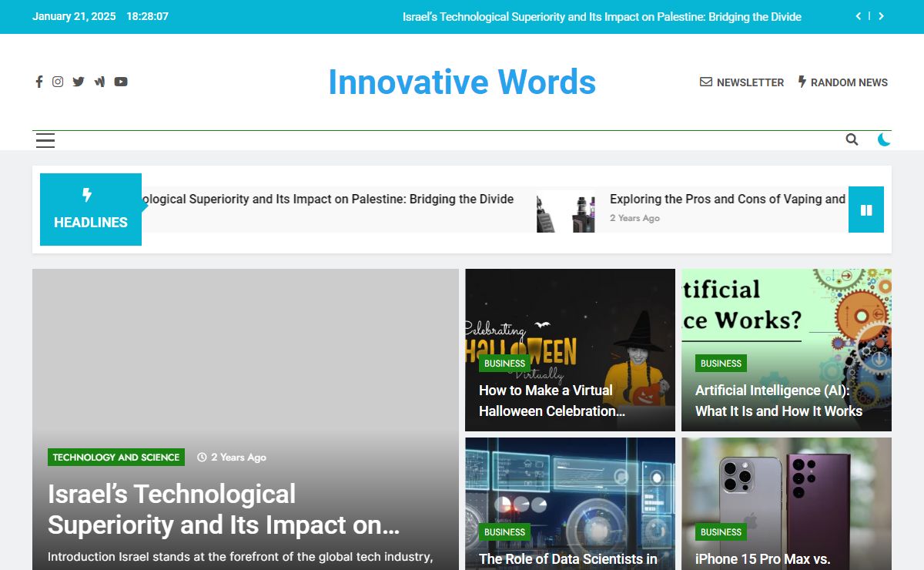Image resolution: width=924 pixels, height=570 pixels.
Task: Open the Instagram social icon
Action: (58, 82)
